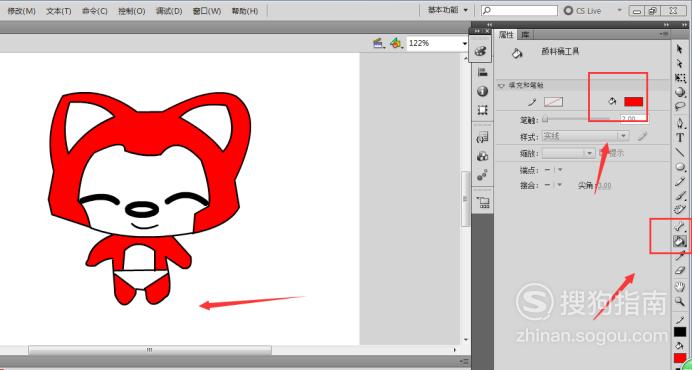Click the red fill color swatch in toolbar

coord(680,359)
